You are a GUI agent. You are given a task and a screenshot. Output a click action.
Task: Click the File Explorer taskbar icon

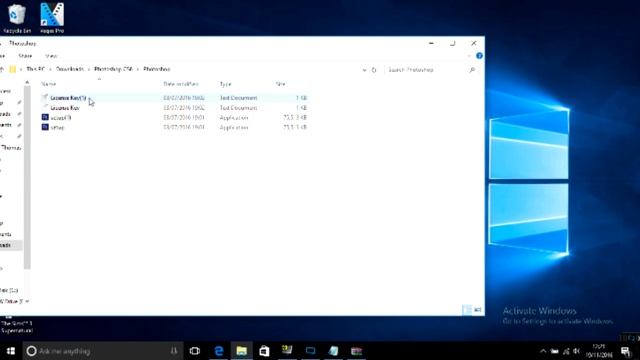[242, 351]
